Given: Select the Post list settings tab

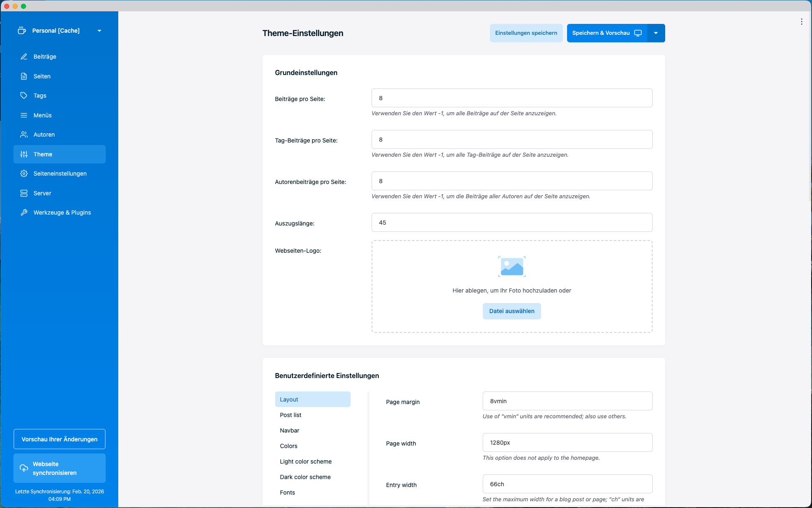Looking at the screenshot, I should point(291,415).
